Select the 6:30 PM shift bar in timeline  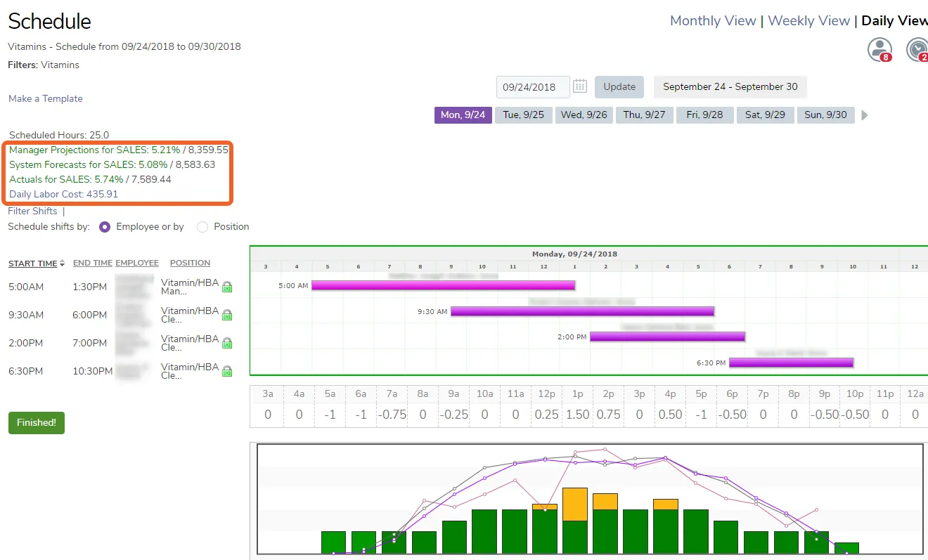click(791, 363)
